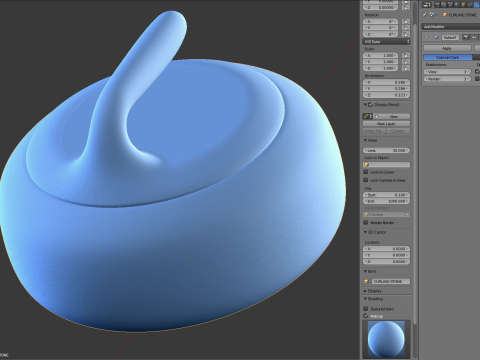Lock Rotation Y with its padlock icon

(406, 28)
